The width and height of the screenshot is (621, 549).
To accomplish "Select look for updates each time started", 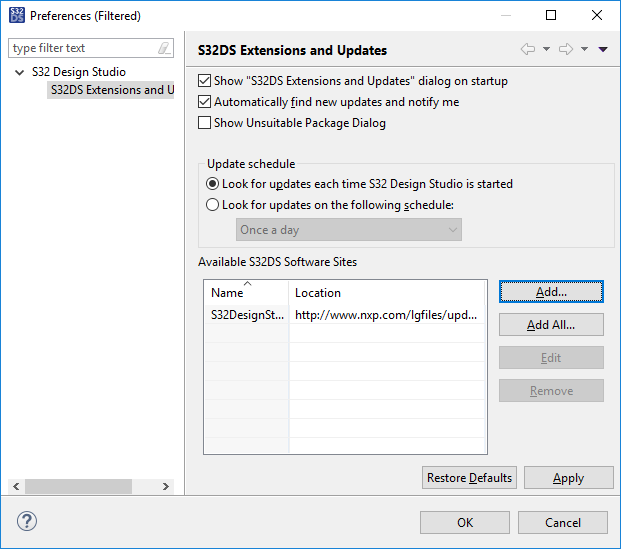I will [x=212, y=184].
